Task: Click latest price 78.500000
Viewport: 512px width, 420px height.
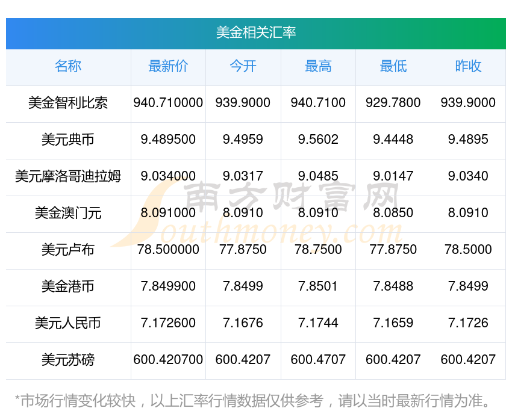Action: click(168, 250)
